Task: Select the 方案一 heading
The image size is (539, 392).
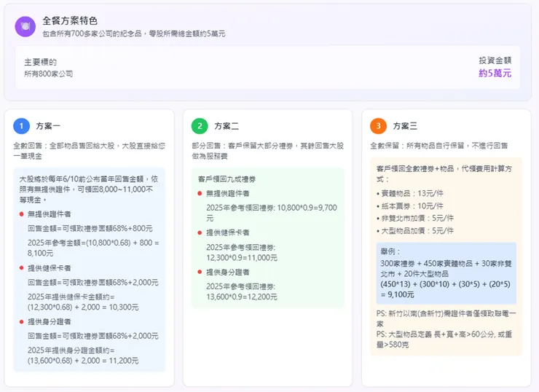Action: point(48,126)
